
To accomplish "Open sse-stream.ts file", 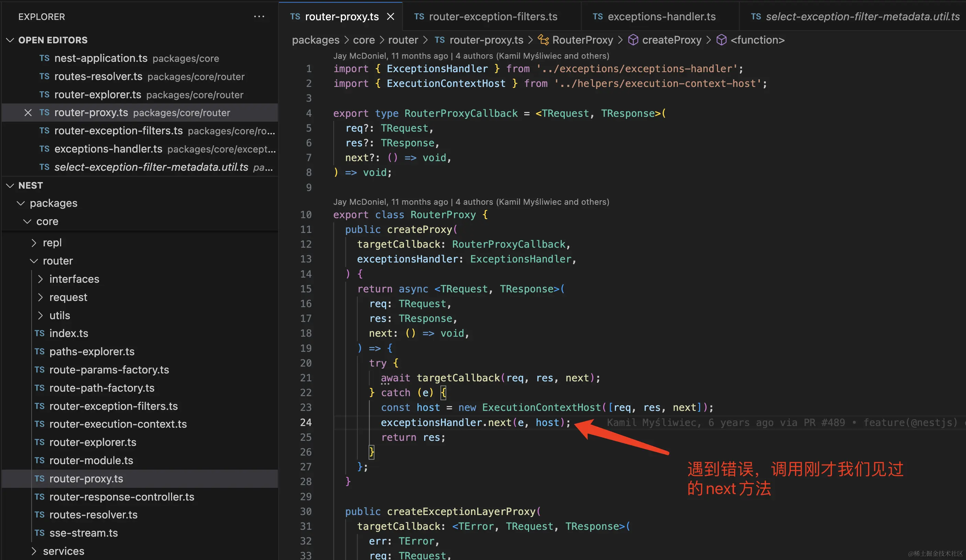I will [140, 533].
